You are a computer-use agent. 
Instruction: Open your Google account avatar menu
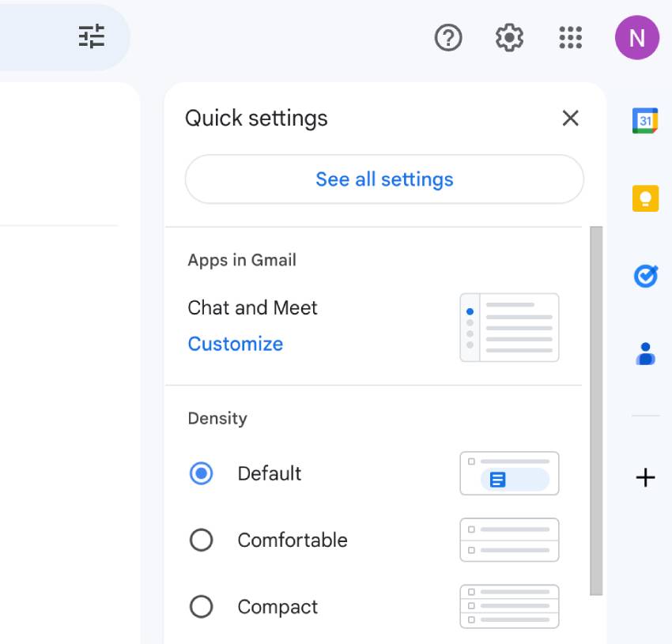pyautogui.click(x=637, y=37)
